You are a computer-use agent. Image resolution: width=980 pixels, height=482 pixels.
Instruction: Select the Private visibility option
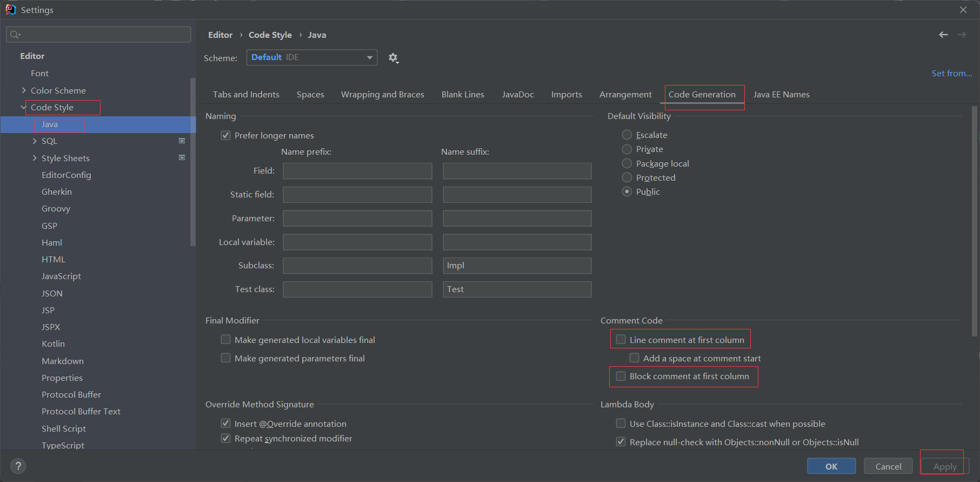[627, 149]
